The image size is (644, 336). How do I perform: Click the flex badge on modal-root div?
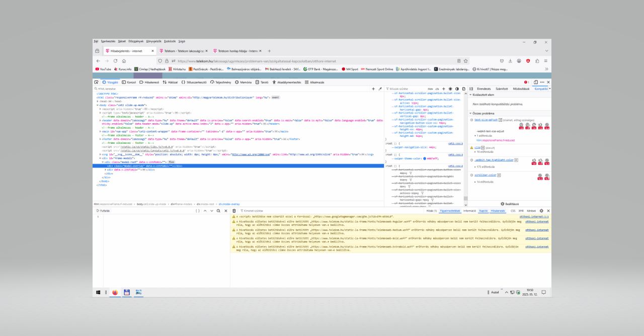coord(171,162)
